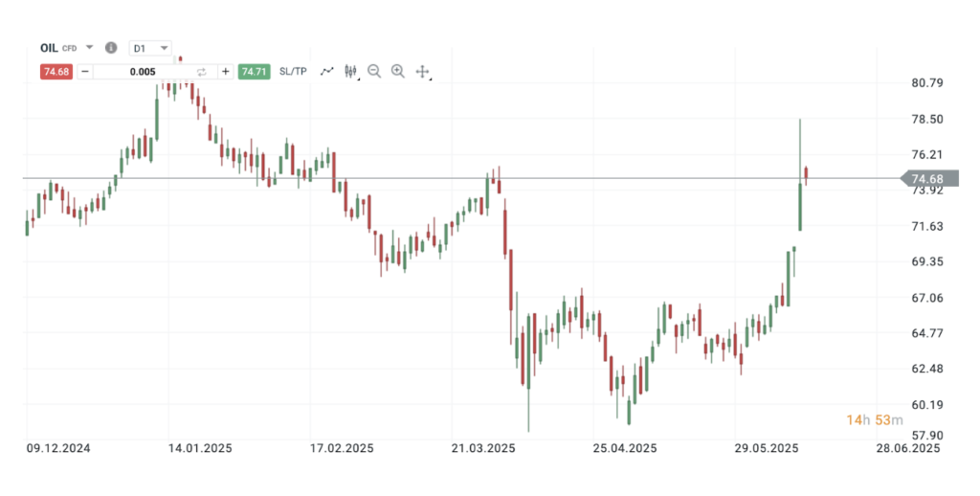Zoom in the chart

tap(398, 71)
